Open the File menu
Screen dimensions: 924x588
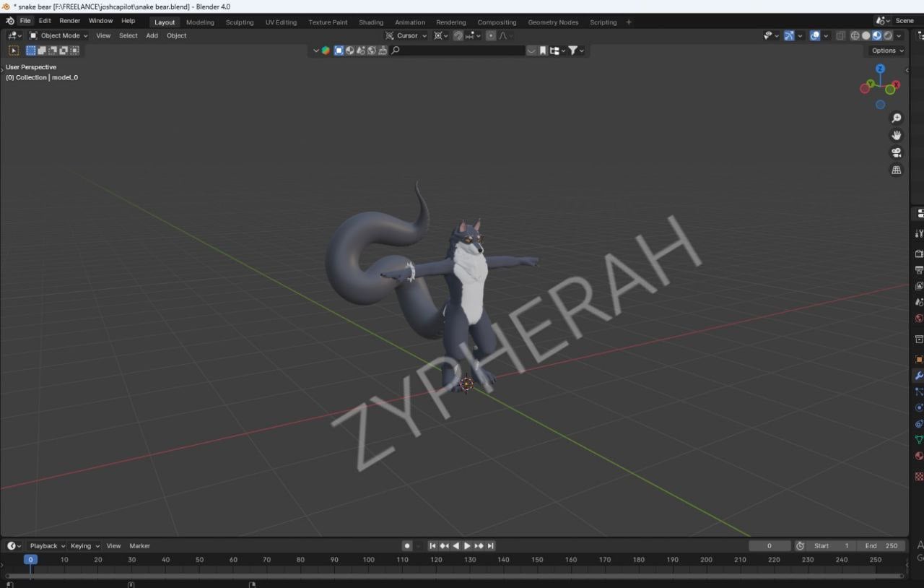coord(25,21)
